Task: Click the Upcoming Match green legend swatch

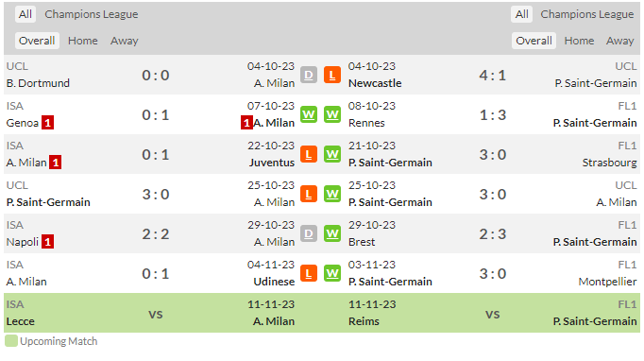Action: tap(11, 341)
